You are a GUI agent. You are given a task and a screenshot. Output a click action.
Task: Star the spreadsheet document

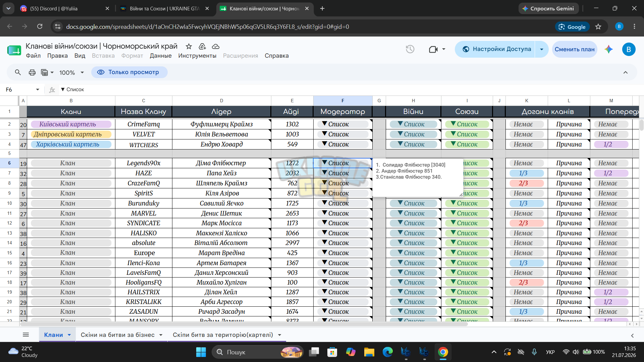189,46
